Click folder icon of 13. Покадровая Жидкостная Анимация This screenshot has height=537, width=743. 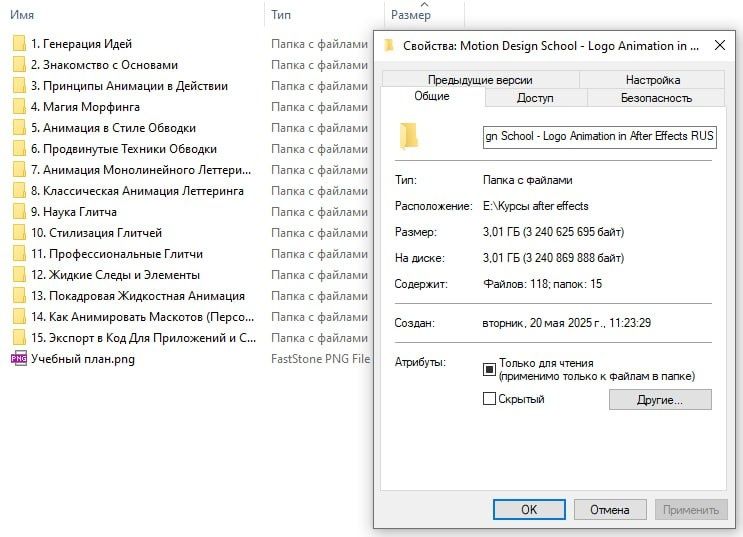click(19, 296)
